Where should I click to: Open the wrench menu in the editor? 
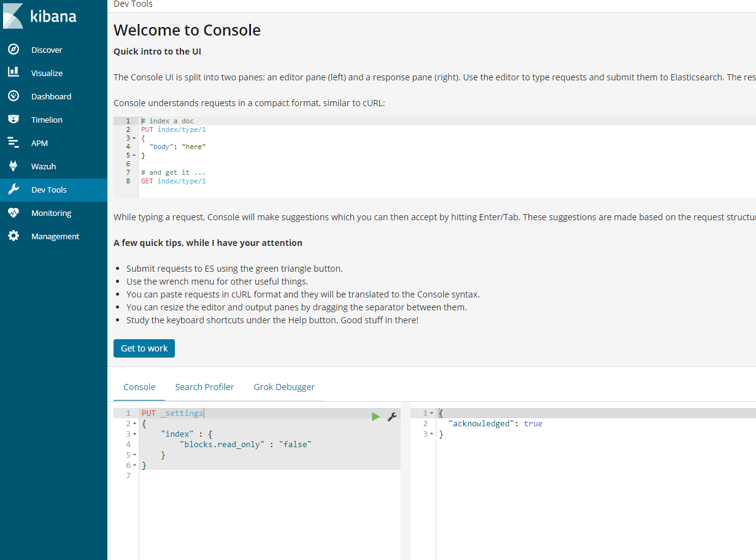[x=392, y=417]
